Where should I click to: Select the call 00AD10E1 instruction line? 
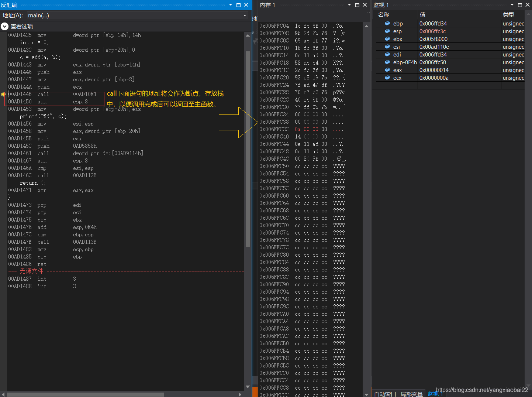coord(52,94)
